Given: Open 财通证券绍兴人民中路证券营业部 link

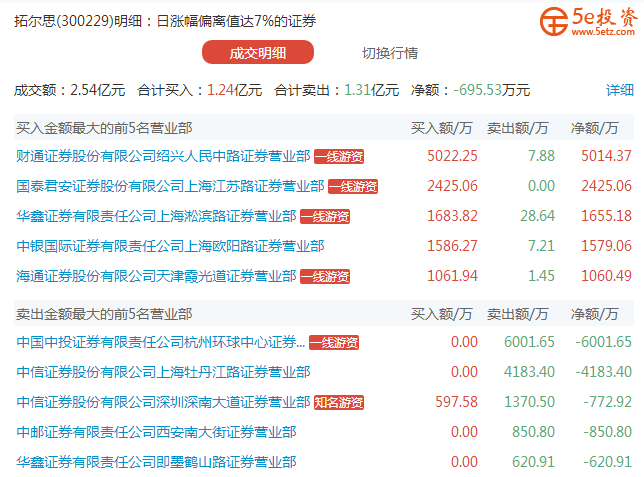Looking at the screenshot, I should (163, 156).
